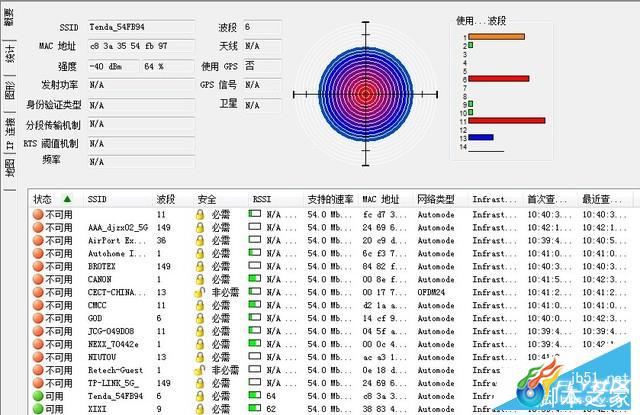640x415 pixels.
Task: Sort by the 波段 channel column header
Action: [x=166, y=199]
